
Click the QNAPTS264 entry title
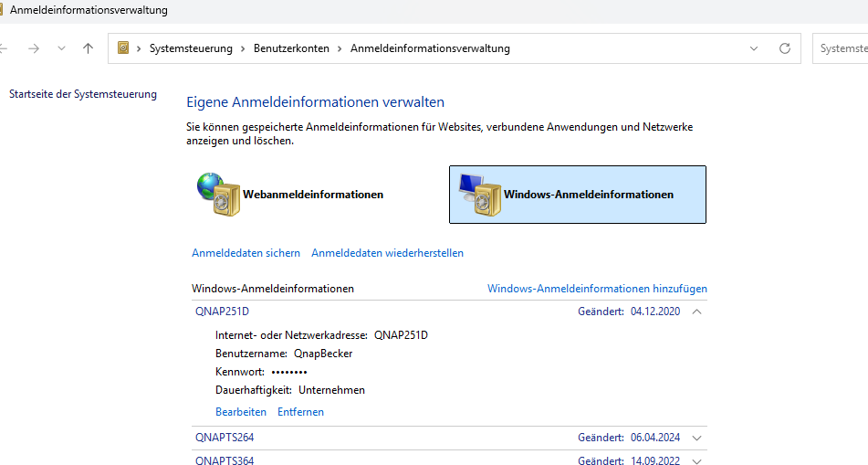(225, 438)
